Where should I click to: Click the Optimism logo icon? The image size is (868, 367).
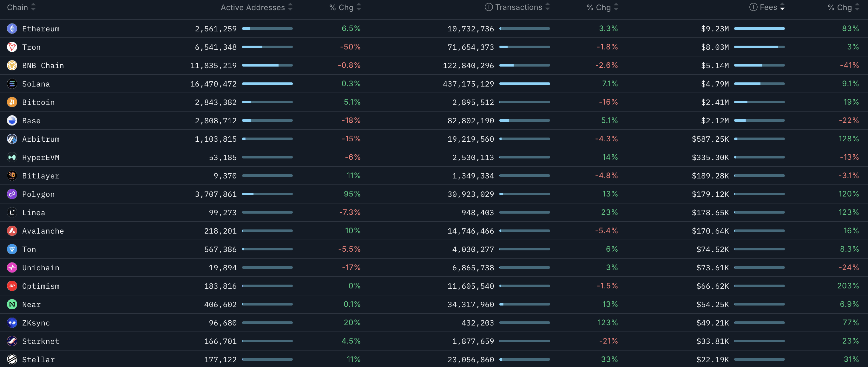[x=12, y=286]
